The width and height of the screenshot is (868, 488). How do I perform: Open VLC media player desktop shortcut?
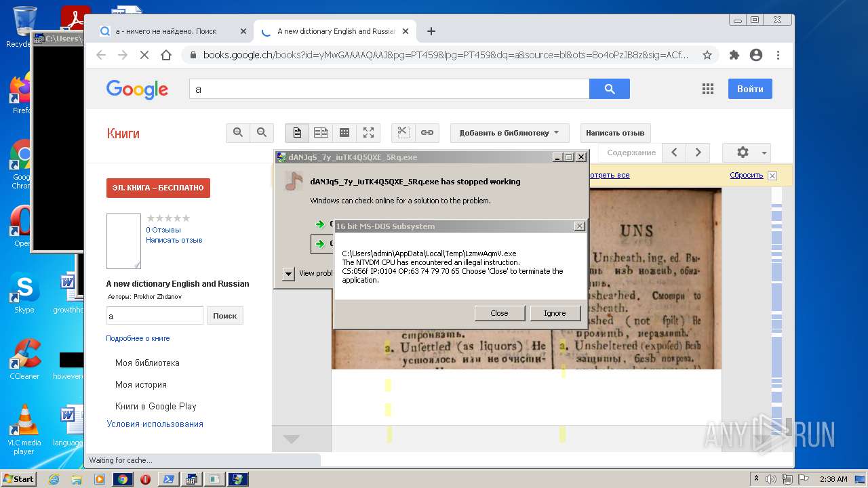[24, 430]
